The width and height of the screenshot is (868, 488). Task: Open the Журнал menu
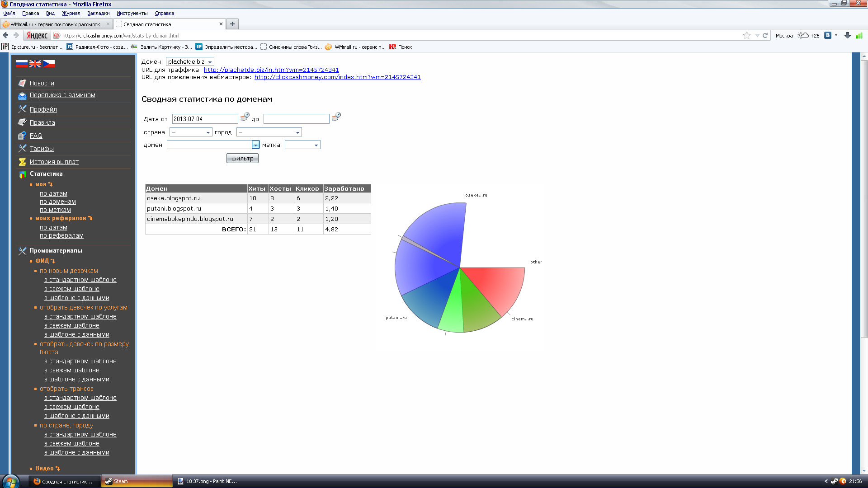[x=71, y=13]
